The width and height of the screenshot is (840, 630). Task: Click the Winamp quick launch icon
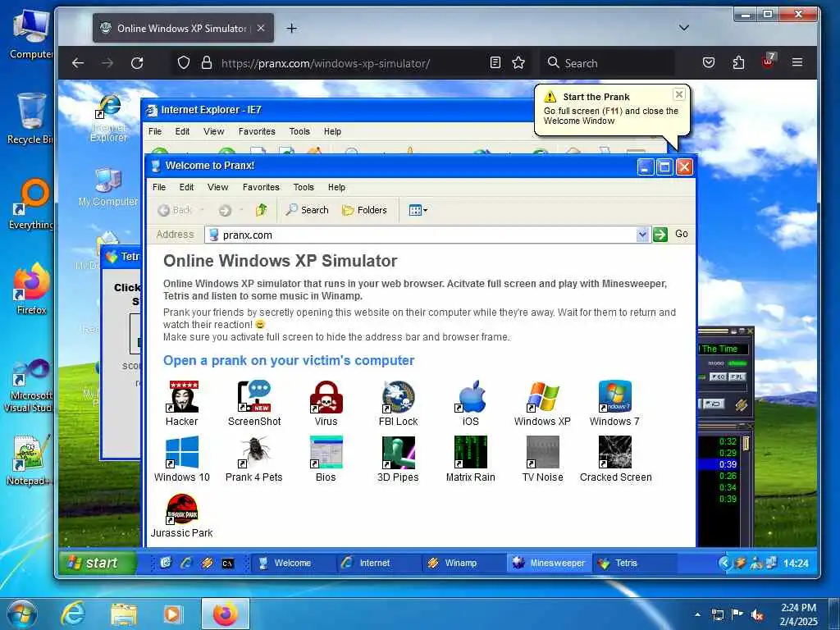click(207, 563)
